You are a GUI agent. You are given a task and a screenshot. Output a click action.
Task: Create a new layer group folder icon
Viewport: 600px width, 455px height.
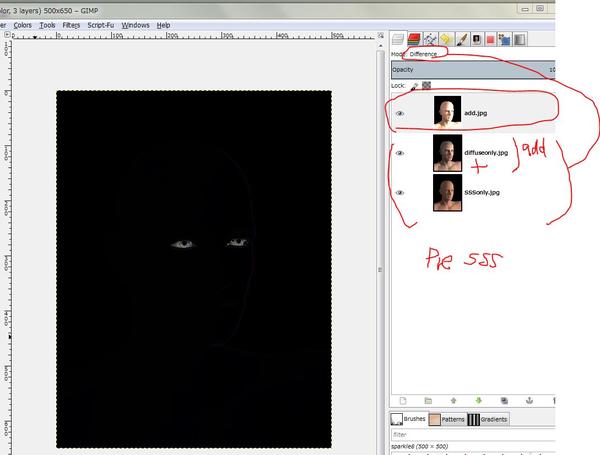(x=428, y=401)
